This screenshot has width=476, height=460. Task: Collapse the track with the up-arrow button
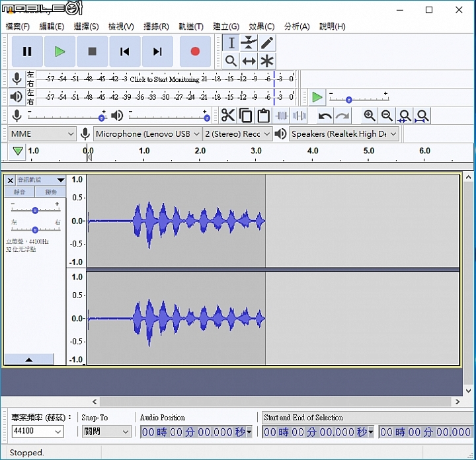pyautogui.click(x=29, y=360)
